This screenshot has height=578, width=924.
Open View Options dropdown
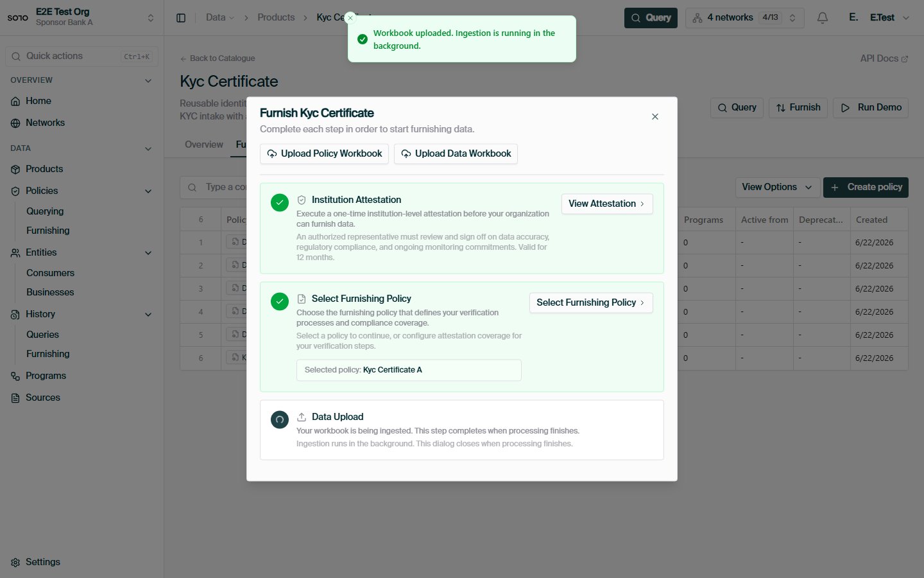[x=777, y=188]
